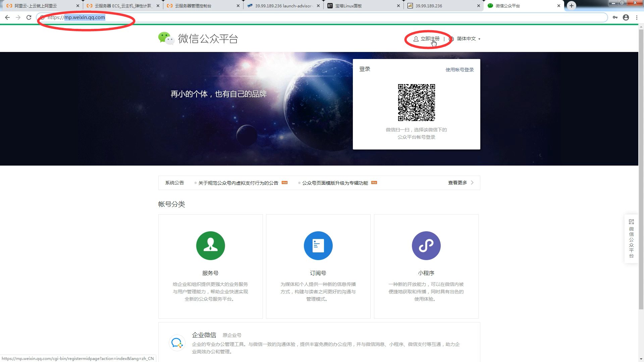Open the 关于规范公众号内虚拟支付行为的公告 announcement
Viewport: 644px width, 362px height.
[x=238, y=183]
